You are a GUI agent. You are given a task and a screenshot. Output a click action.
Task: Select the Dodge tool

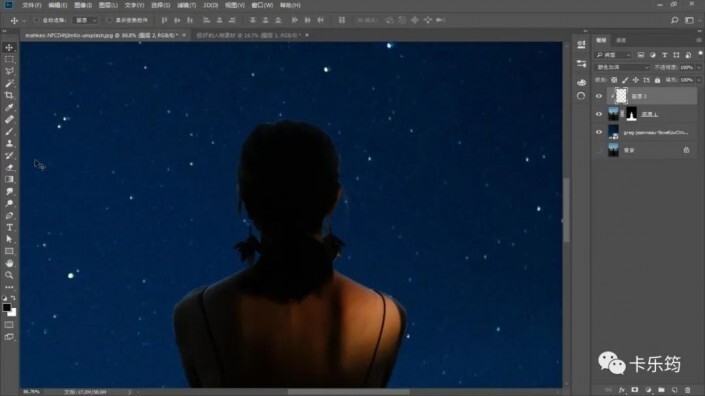pos(9,203)
